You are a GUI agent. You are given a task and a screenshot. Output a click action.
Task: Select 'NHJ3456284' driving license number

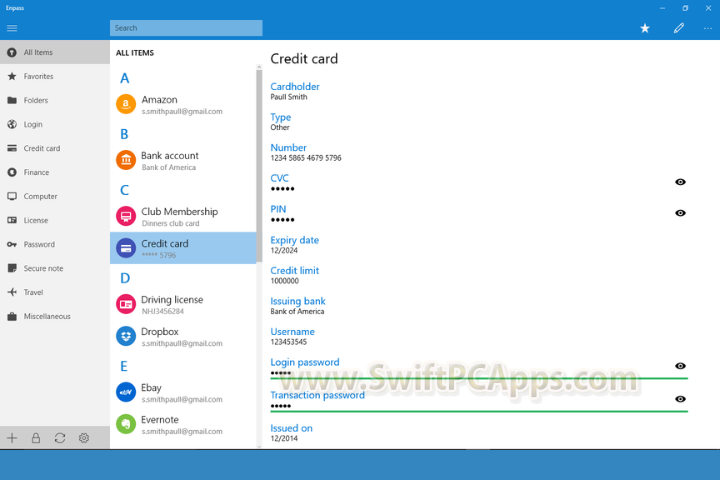pyautogui.click(x=163, y=311)
